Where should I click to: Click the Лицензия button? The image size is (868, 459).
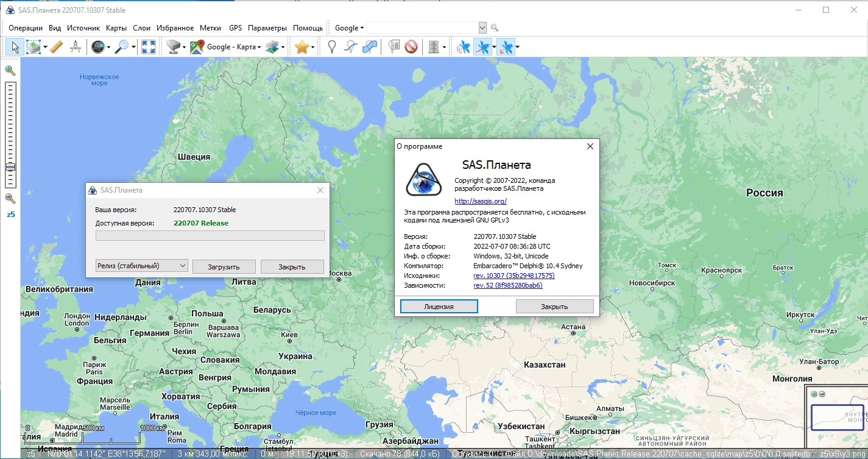pos(439,306)
